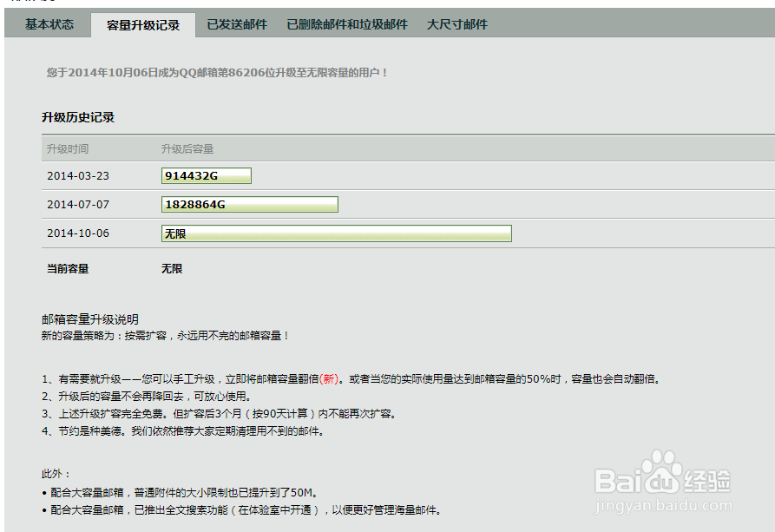Click the 此外： label
Image resolution: width=775 pixels, height=532 pixels.
[x=56, y=474]
